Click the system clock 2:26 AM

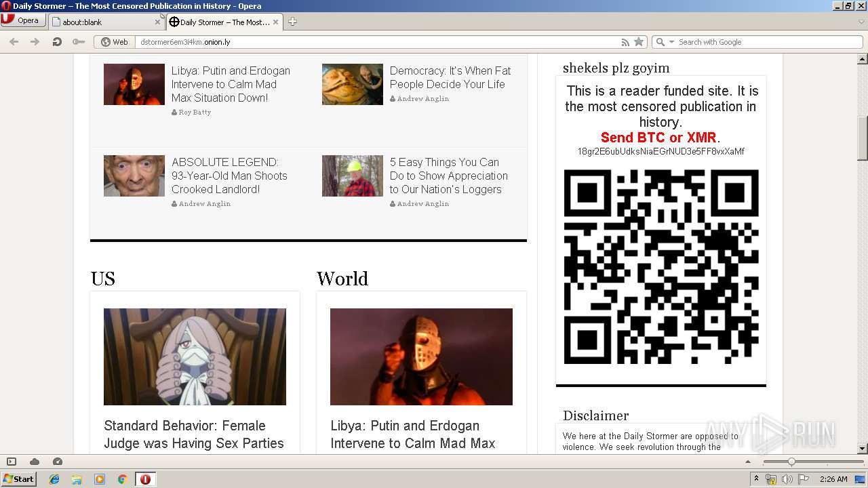pos(833,479)
